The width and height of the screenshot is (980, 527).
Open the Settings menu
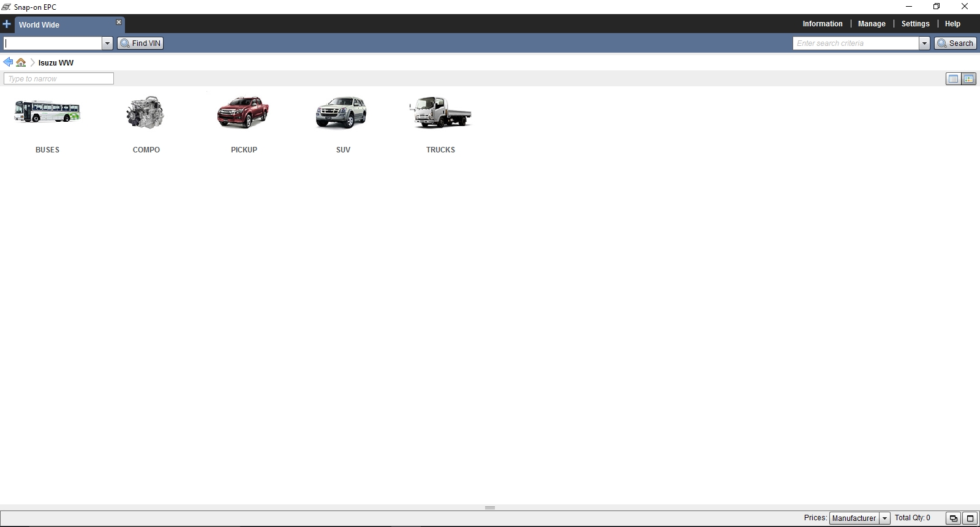coord(915,24)
